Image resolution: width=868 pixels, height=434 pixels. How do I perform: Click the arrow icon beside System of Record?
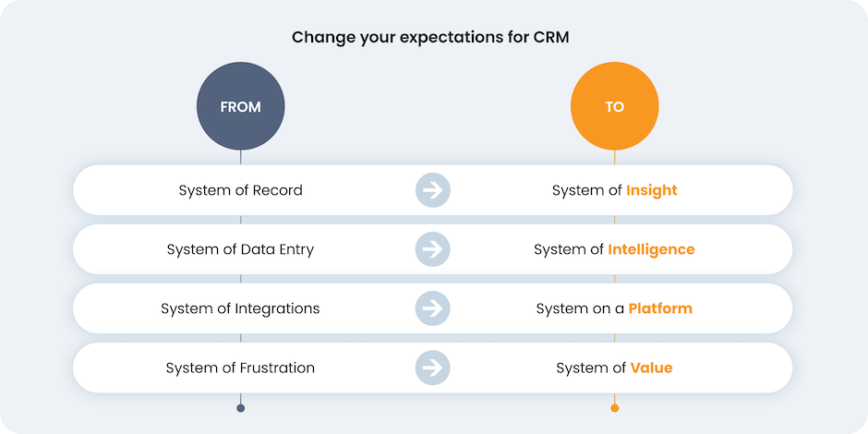point(431,190)
